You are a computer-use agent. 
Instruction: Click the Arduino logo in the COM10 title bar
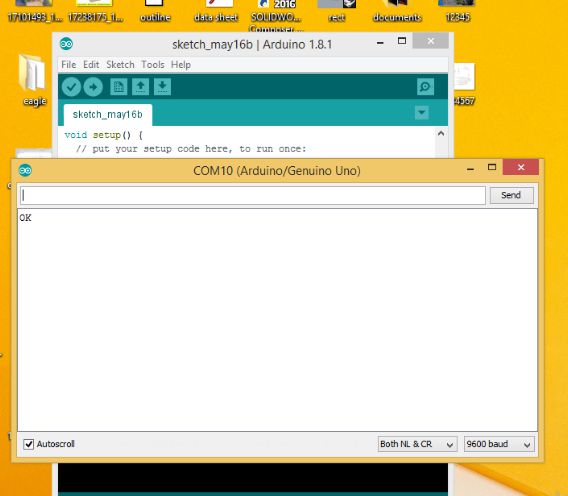25,170
